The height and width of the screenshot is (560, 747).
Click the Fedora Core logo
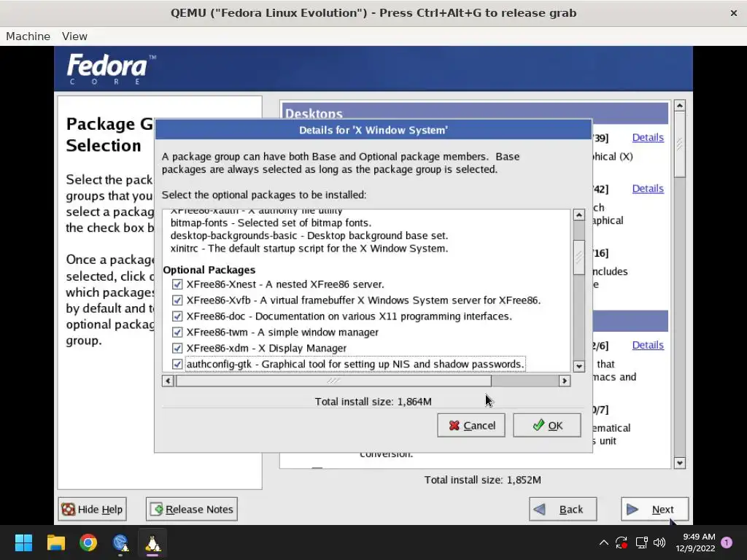[x=112, y=69]
